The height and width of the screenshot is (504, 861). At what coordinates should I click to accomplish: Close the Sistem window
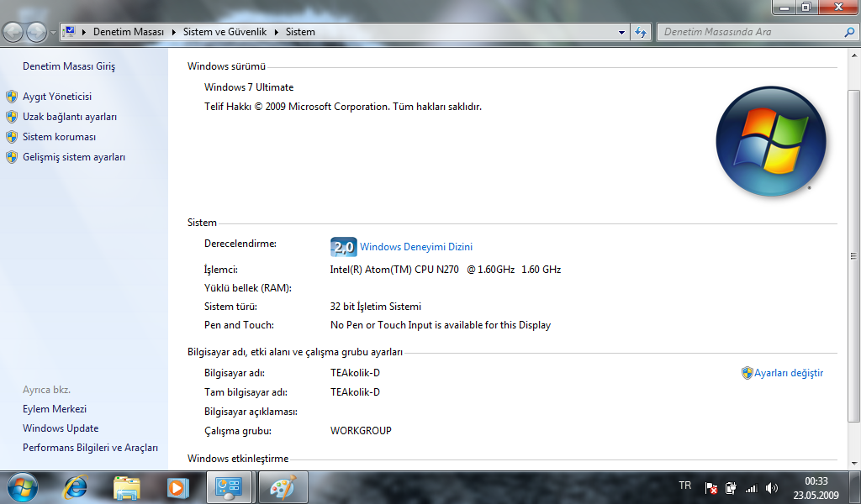coord(838,7)
